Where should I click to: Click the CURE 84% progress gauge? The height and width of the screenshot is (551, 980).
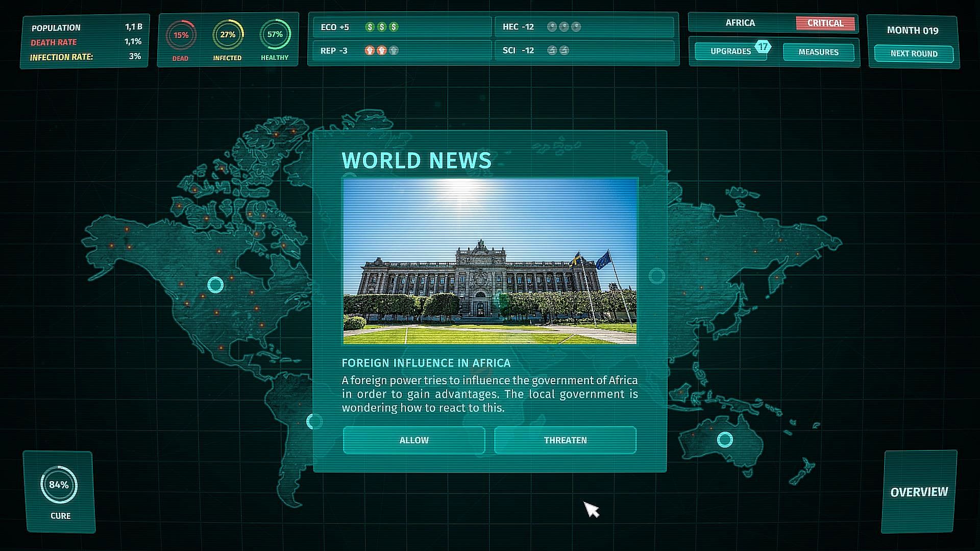[x=59, y=485]
